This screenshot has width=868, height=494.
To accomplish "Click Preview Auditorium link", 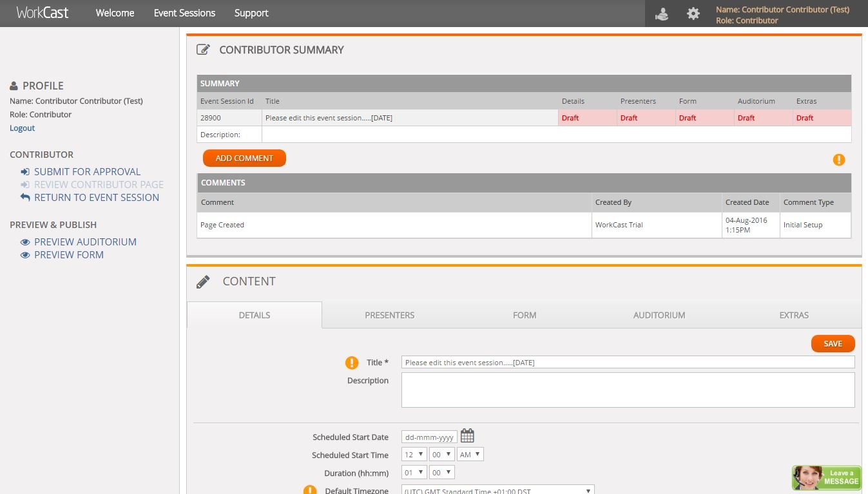I will [85, 242].
